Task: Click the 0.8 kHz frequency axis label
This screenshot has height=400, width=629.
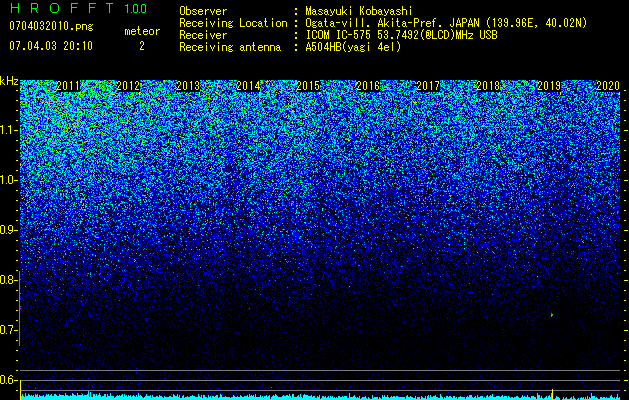Action: click(8, 280)
